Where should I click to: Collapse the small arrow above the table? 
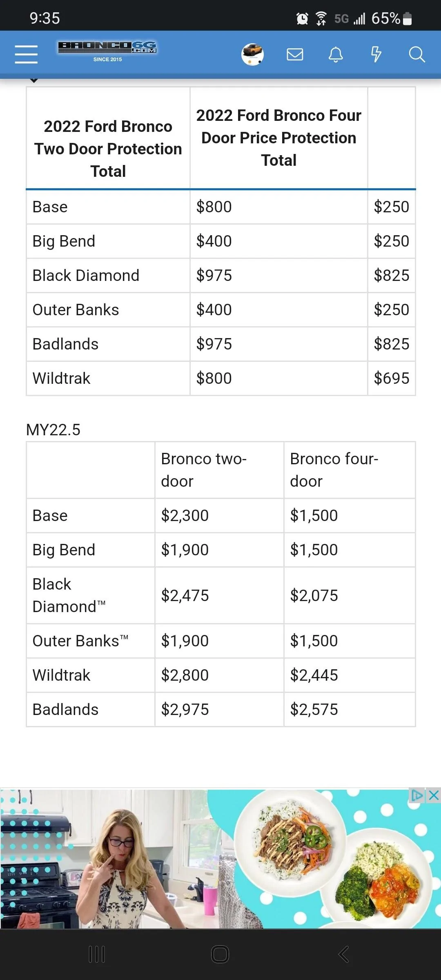pos(34,80)
